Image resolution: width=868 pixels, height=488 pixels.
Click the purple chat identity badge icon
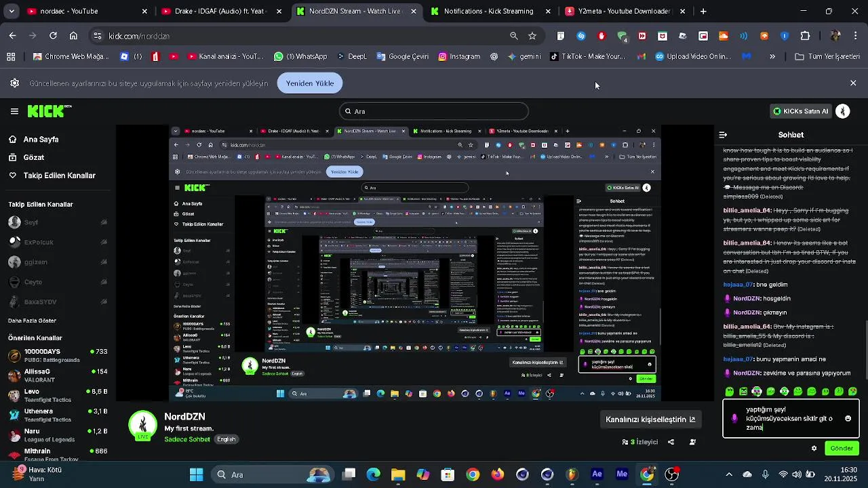(734, 418)
